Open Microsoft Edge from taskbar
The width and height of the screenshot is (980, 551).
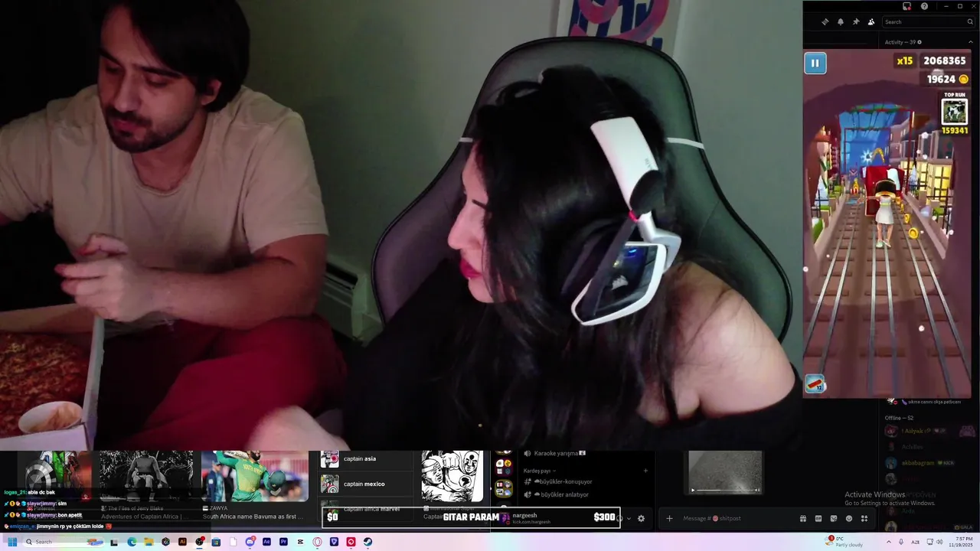(132, 542)
